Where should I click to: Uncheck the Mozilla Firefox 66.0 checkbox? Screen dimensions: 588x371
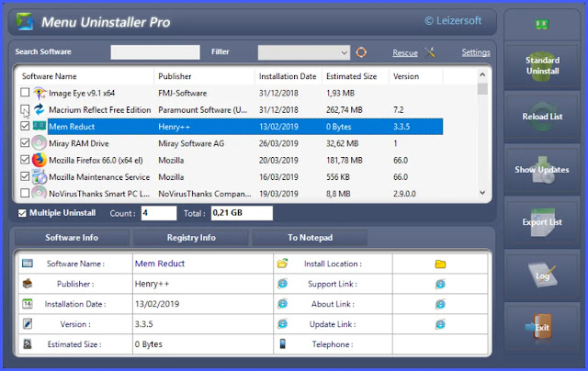[25, 160]
